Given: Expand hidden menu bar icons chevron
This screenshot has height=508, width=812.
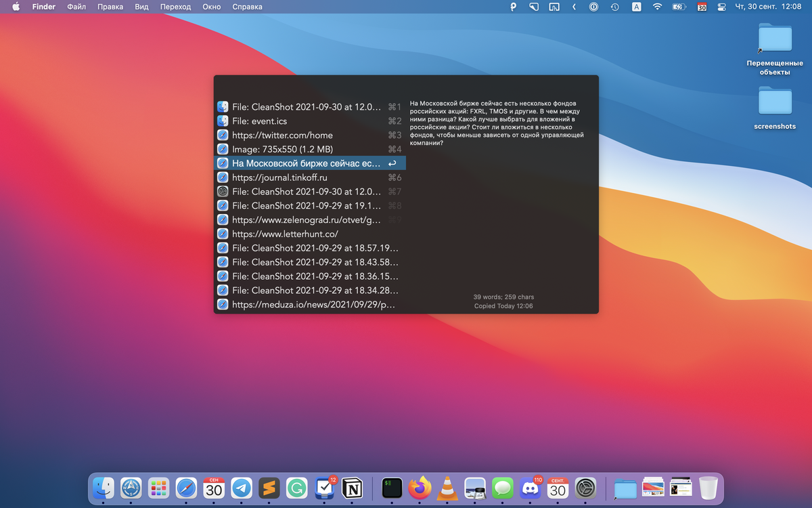Looking at the screenshot, I should 574,7.
